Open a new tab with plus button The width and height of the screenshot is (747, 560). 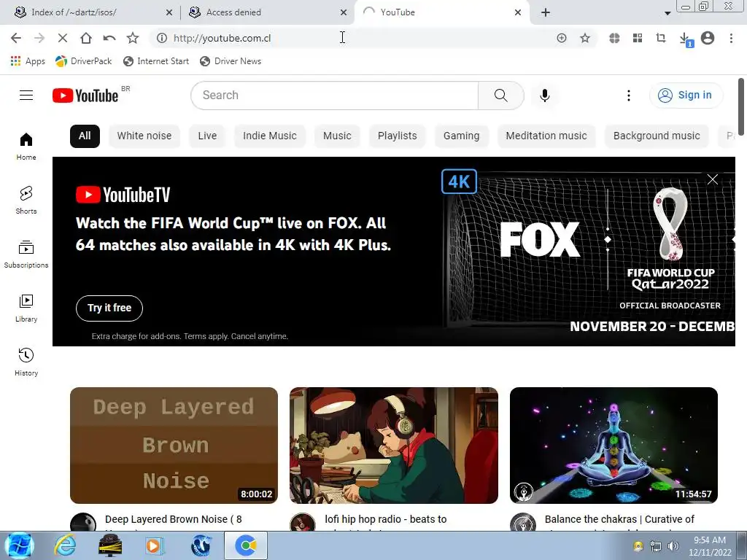click(x=546, y=12)
